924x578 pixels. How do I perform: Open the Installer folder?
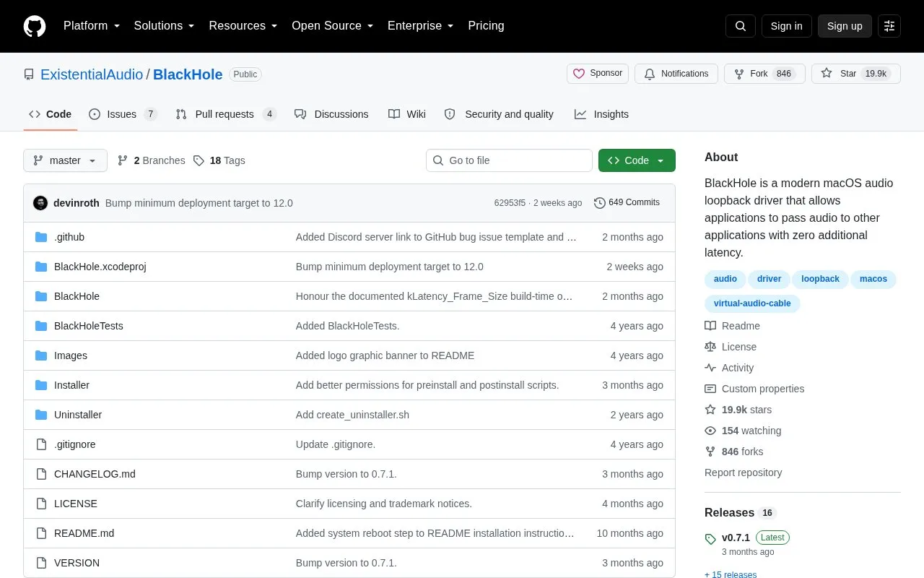pos(71,385)
